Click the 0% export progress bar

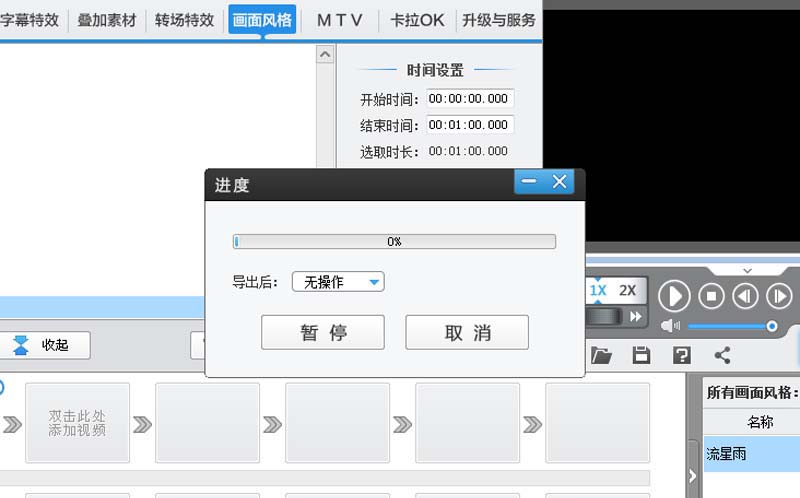(x=394, y=241)
